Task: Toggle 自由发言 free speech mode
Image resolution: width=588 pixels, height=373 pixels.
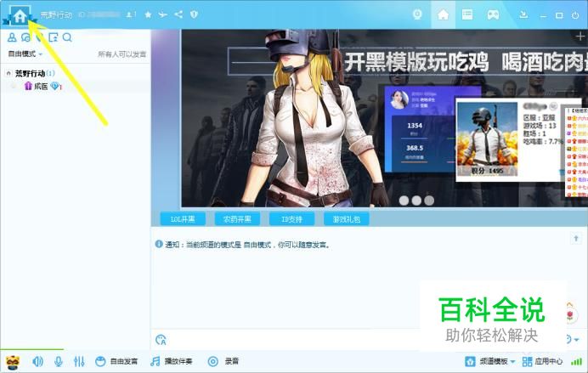Action: [x=116, y=361]
